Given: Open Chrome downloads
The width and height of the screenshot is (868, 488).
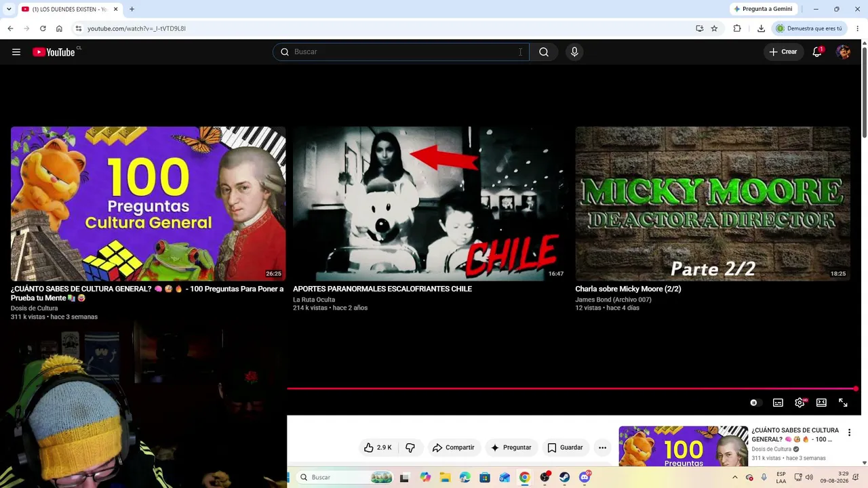Looking at the screenshot, I should coord(761,28).
